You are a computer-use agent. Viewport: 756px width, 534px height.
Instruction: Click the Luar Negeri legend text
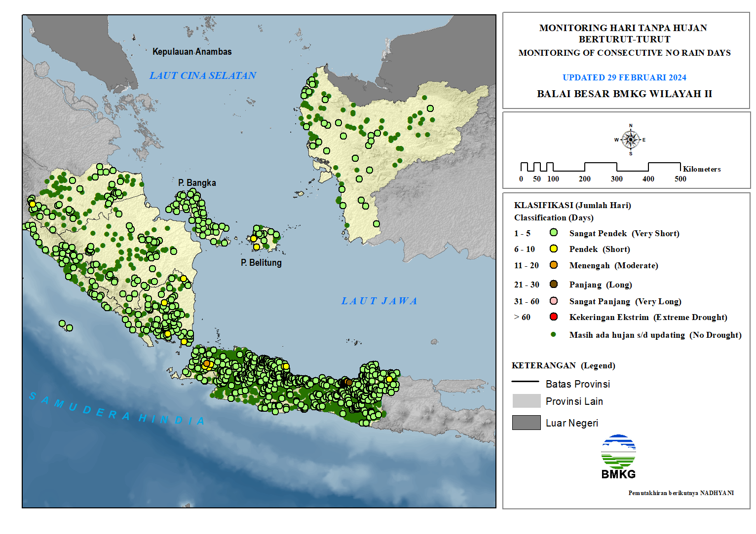[572, 423]
